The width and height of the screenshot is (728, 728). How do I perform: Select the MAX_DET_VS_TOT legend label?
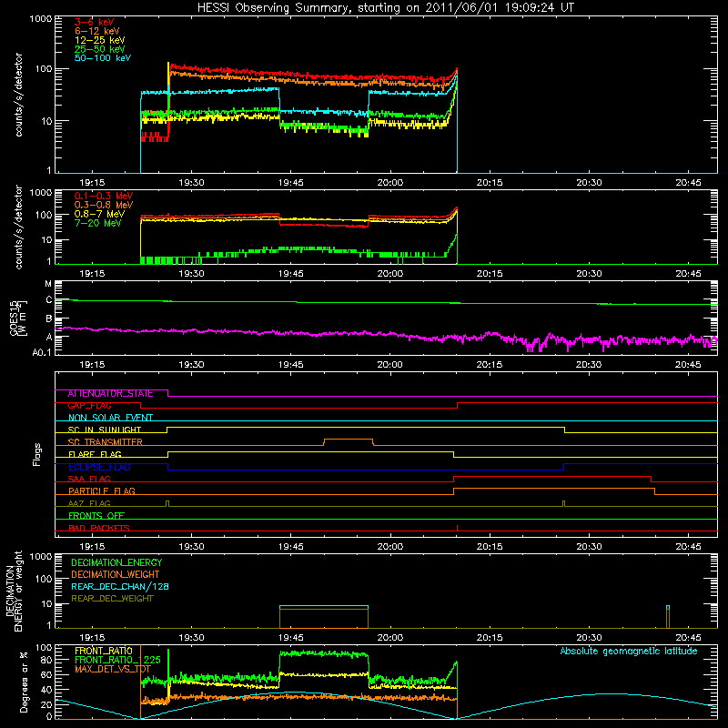tap(113, 669)
